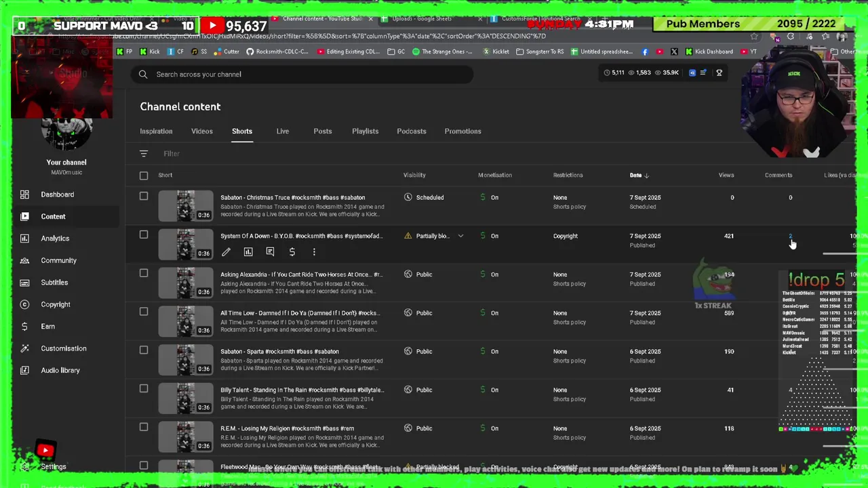The width and height of the screenshot is (868, 488).
Task: Open The Strange Ones bookmark
Action: point(442,52)
